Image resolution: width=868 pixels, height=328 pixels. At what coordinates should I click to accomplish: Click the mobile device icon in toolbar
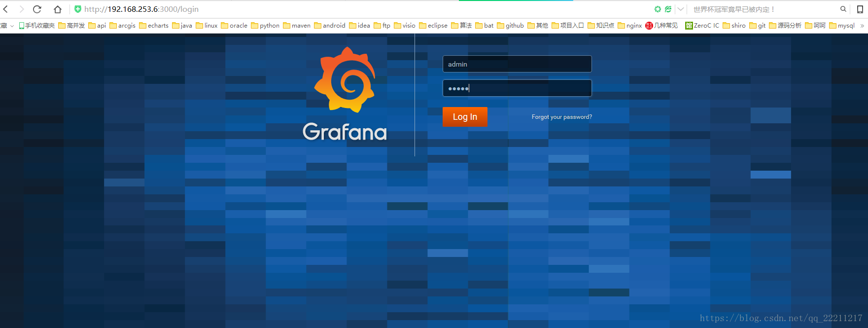860,9
